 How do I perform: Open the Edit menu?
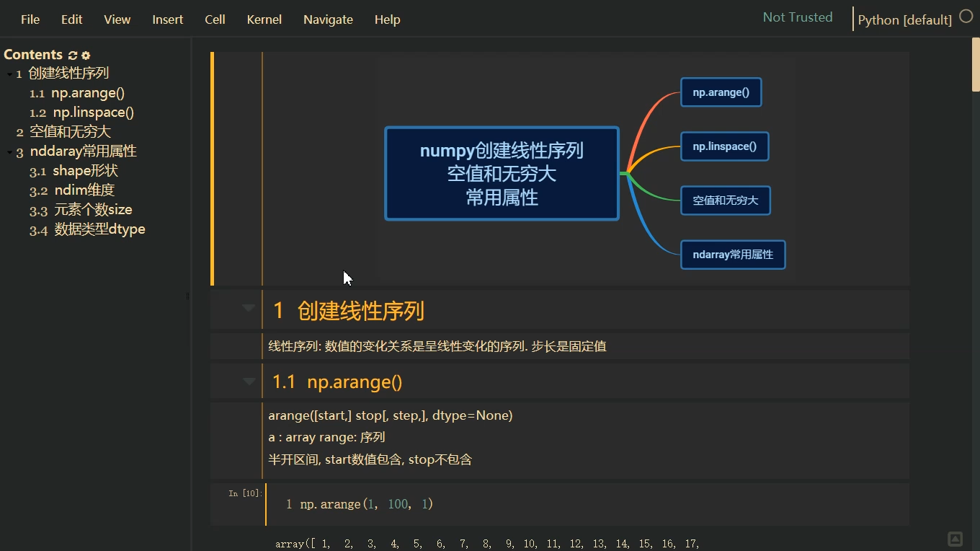coord(71,19)
